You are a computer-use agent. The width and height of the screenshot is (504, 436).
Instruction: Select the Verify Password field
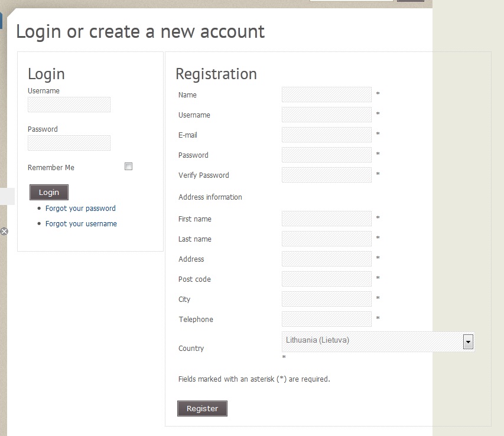tap(327, 175)
